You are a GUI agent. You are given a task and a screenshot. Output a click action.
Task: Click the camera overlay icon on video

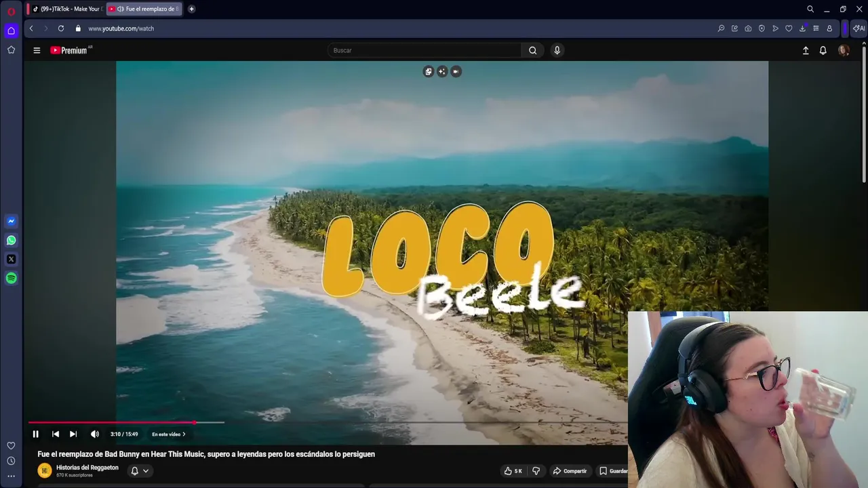(x=456, y=71)
